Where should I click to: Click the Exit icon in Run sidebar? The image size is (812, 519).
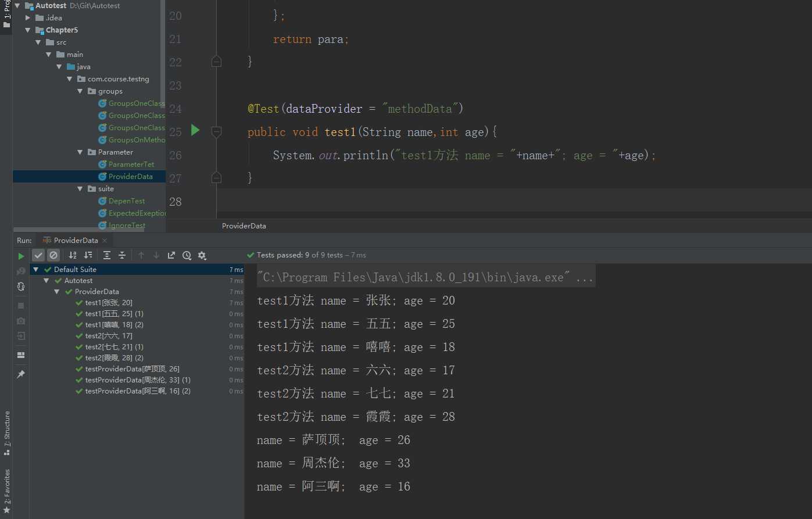21,336
